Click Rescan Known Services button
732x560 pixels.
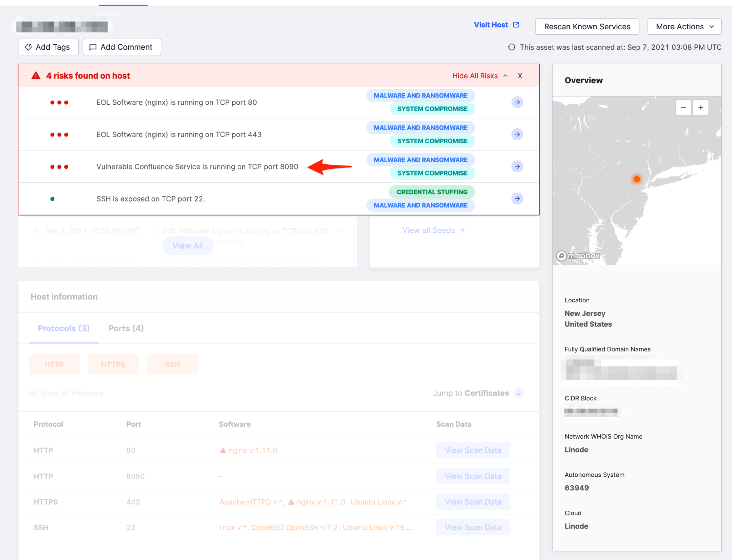587,27
